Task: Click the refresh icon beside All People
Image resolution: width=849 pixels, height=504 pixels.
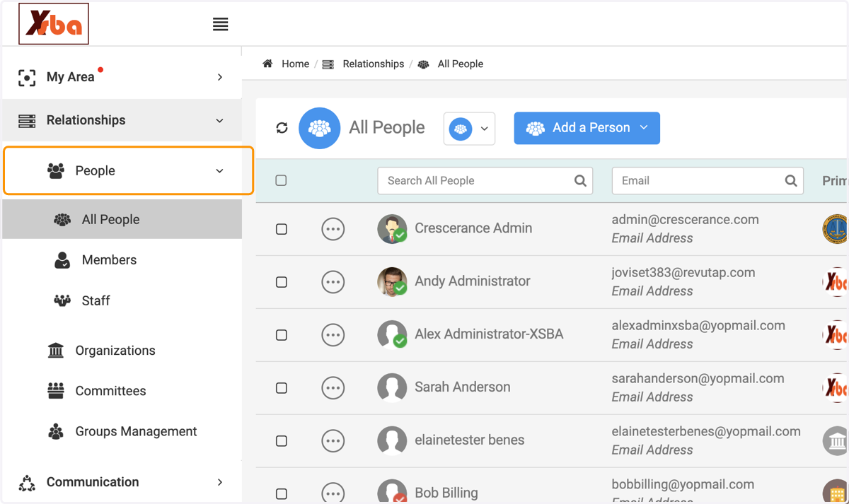Action: pyautogui.click(x=282, y=128)
